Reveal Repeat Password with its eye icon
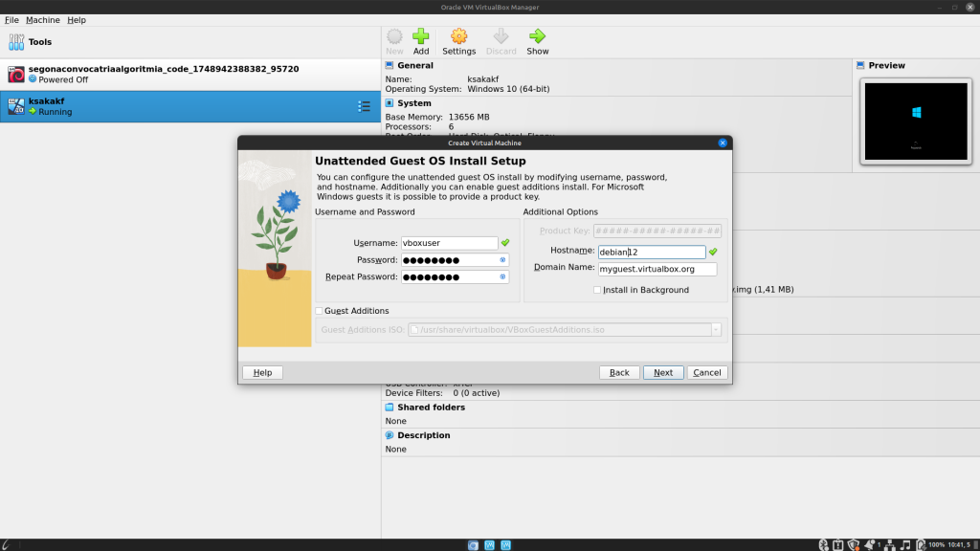The image size is (980, 551). [502, 276]
